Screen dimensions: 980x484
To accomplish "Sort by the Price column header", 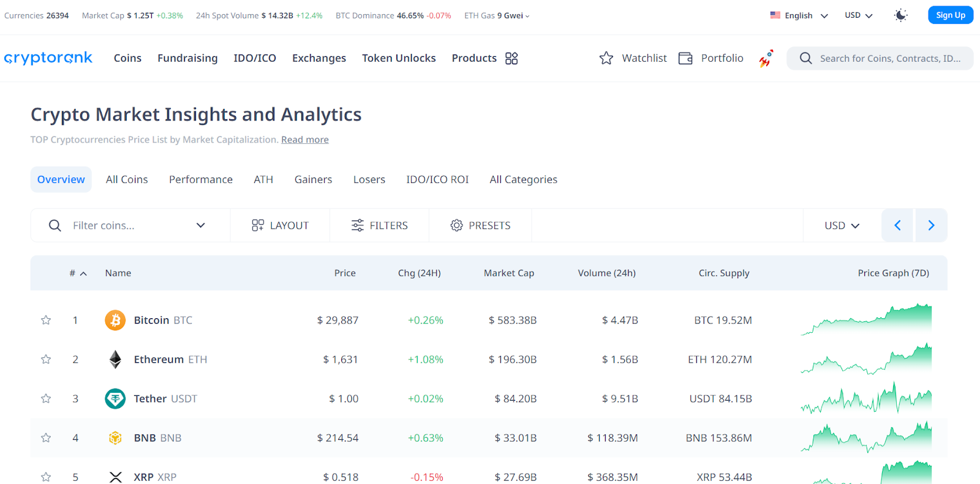I will [x=345, y=273].
